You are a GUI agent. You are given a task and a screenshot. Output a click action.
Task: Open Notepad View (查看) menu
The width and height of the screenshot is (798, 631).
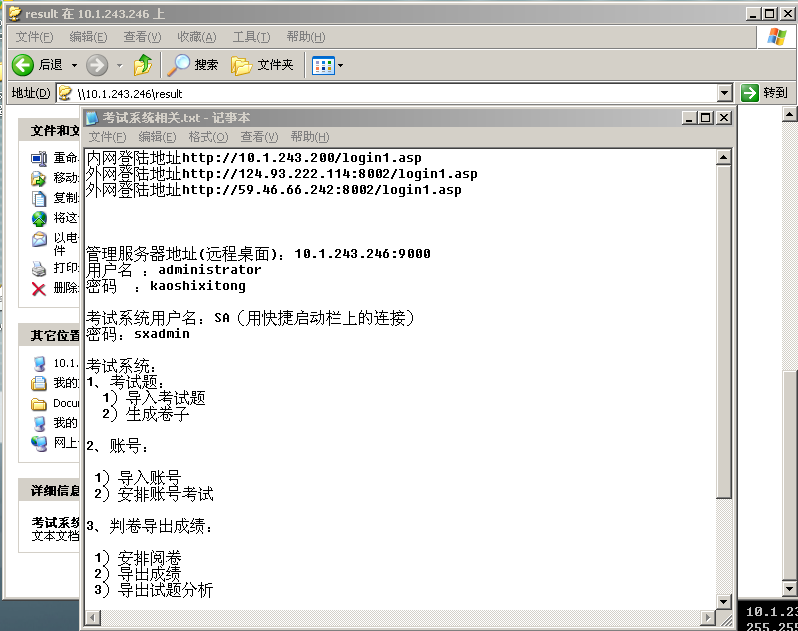[259, 137]
